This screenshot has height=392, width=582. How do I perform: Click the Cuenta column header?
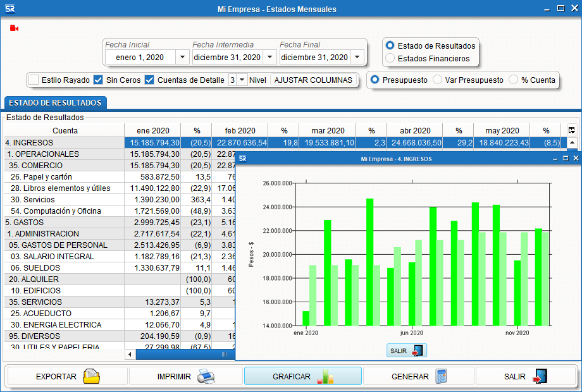[x=65, y=130]
